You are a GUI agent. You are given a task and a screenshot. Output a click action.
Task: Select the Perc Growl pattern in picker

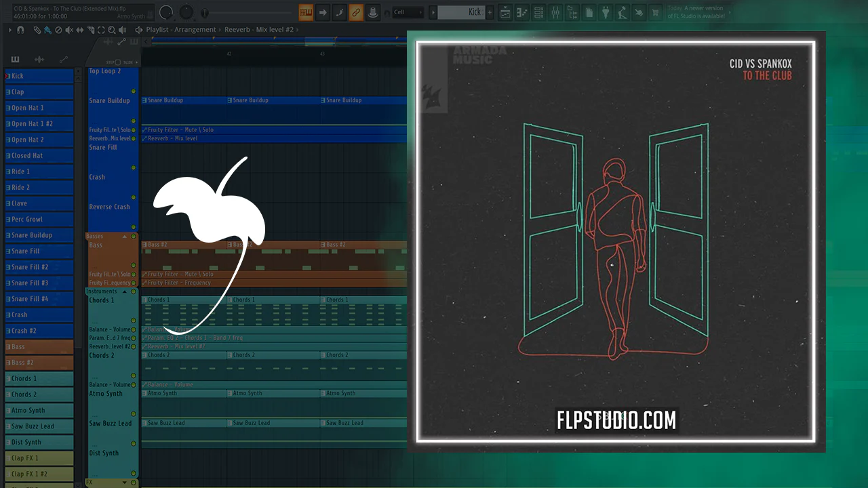(39, 219)
